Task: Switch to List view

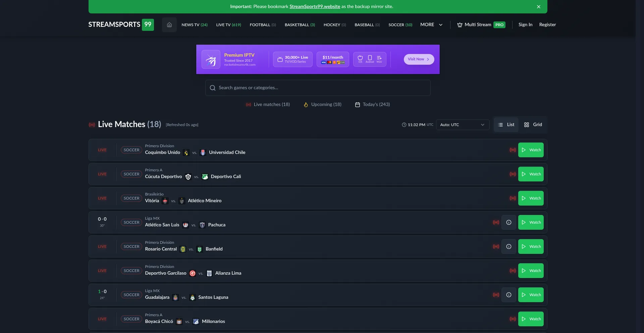Action: tap(506, 125)
